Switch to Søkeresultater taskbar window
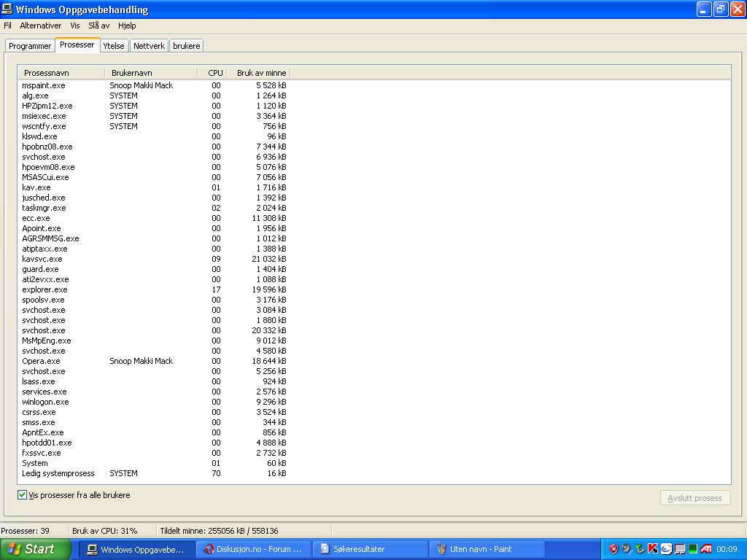 [370, 549]
